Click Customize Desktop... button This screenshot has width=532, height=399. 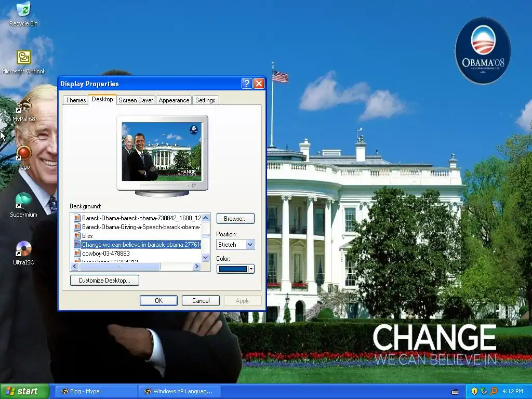pyautogui.click(x=104, y=280)
